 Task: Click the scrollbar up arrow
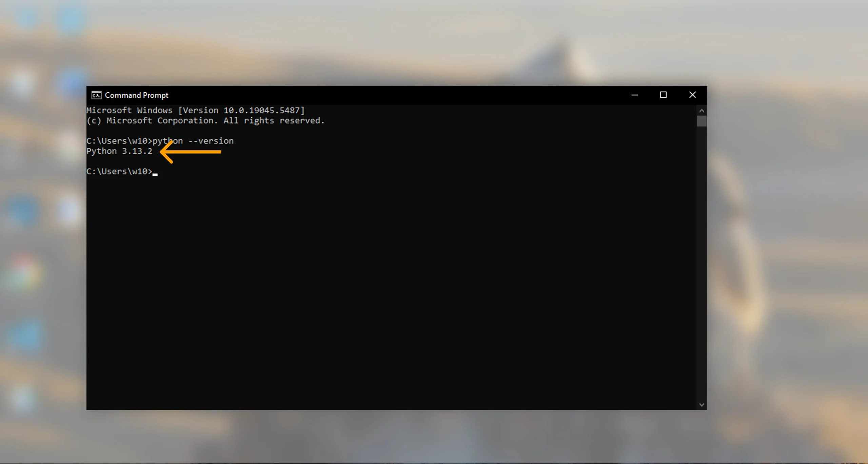click(x=702, y=111)
